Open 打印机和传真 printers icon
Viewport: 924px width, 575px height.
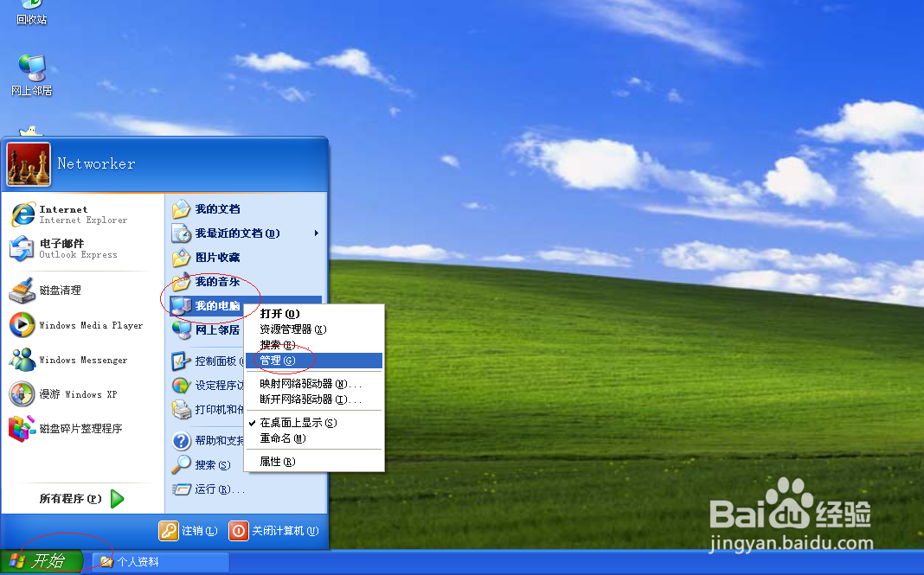[181, 410]
